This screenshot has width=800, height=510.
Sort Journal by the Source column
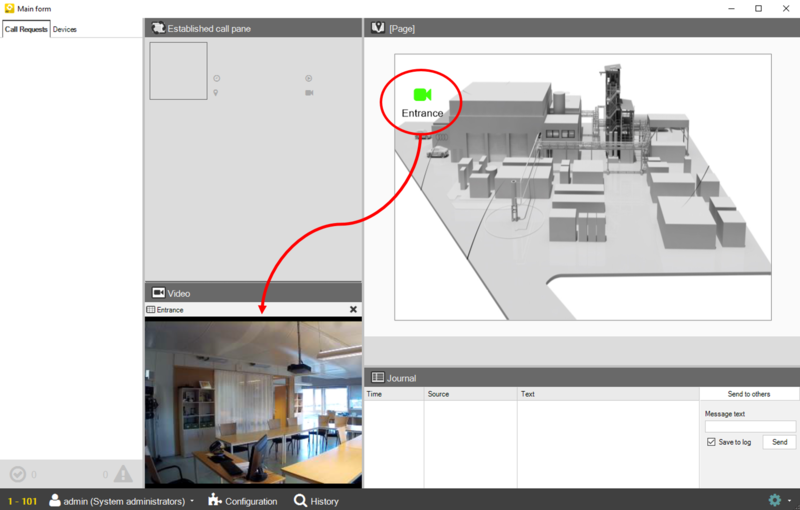click(470, 394)
